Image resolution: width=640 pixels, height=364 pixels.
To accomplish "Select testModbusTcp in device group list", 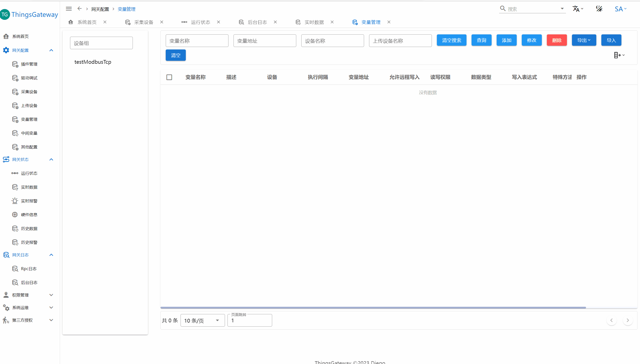I will click(x=93, y=62).
